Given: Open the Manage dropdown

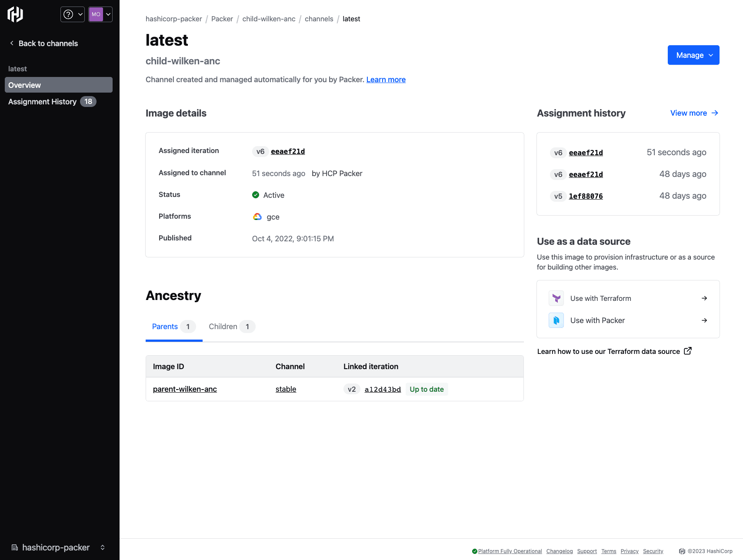Looking at the screenshot, I should pos(693,55).
